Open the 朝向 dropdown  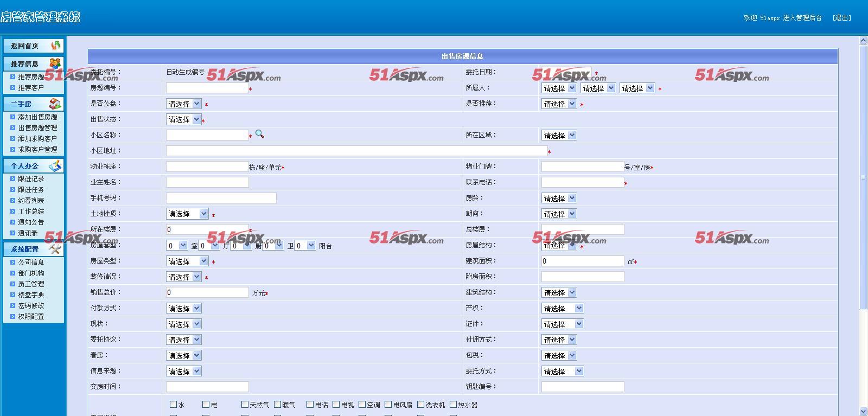(x=559, y=214)
